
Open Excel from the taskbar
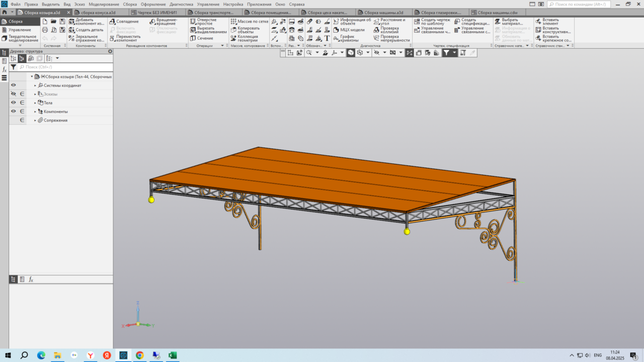(x=172, y=355)
